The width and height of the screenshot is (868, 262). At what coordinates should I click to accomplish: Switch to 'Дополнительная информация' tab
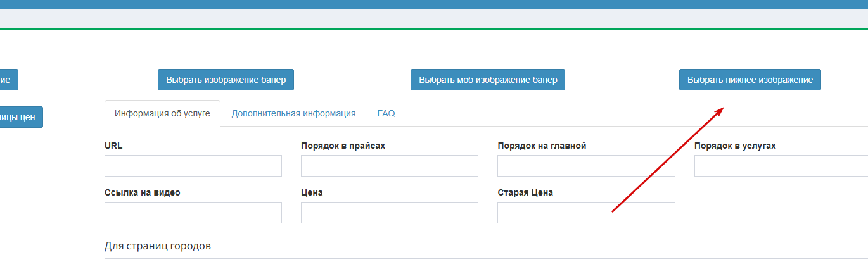[293, 114]
